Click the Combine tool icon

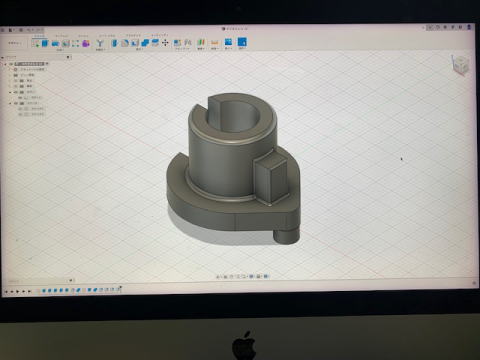(145, 43)
